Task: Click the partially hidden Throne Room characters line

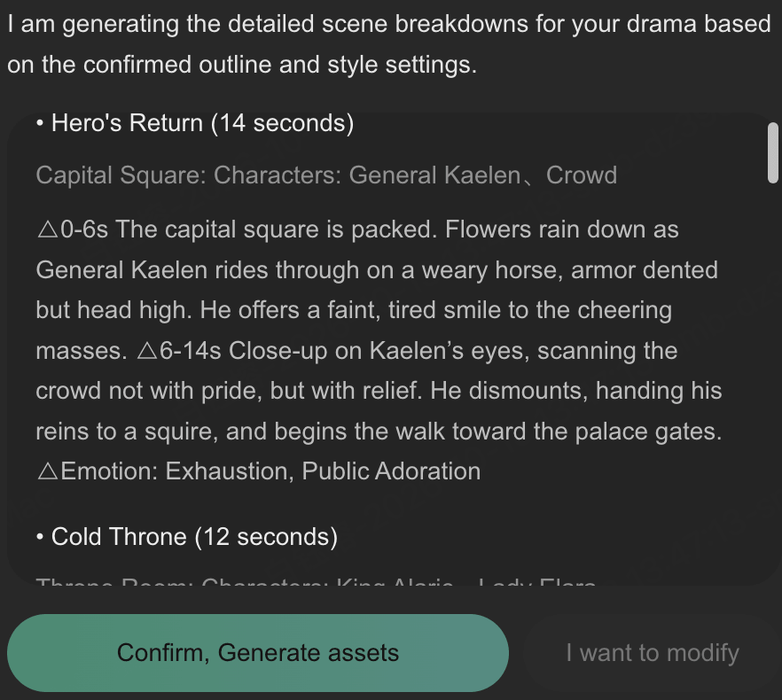Action: pos(317,581)
